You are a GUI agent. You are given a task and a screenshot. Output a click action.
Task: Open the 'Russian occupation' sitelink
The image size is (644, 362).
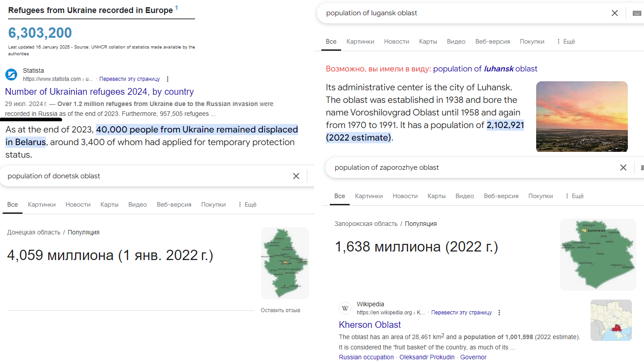pos(366,357)
